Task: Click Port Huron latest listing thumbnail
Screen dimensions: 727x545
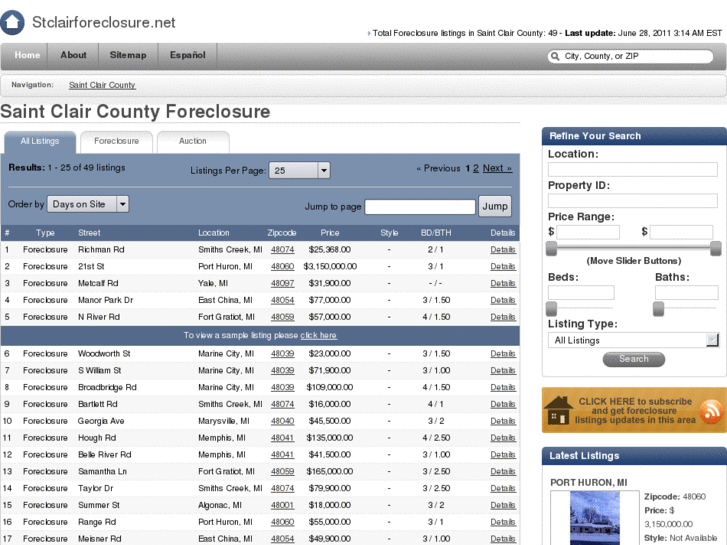Action: pos(595,518)
